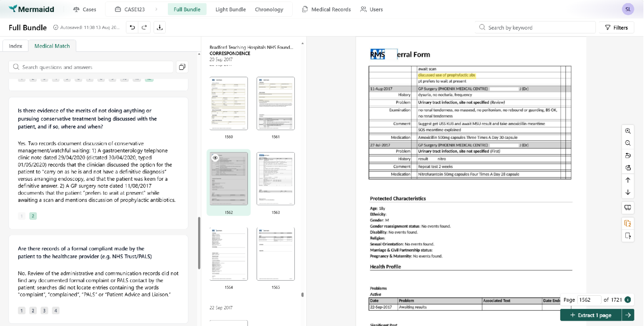This screenshot has width=644, height=326.
Task: Select page thumbnail 1560
Action: click(229, 103)
